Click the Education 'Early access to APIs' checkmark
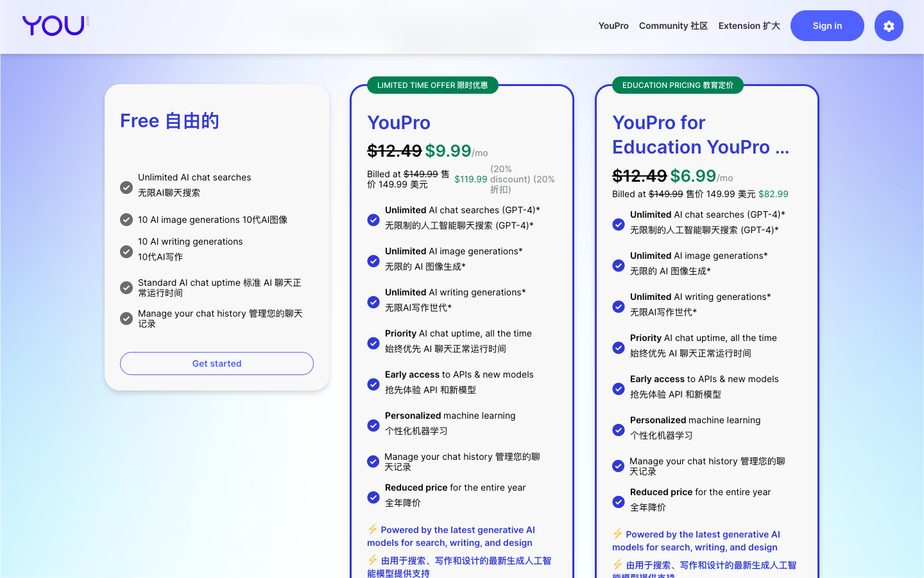924x578 pixels. click(619, 389)
